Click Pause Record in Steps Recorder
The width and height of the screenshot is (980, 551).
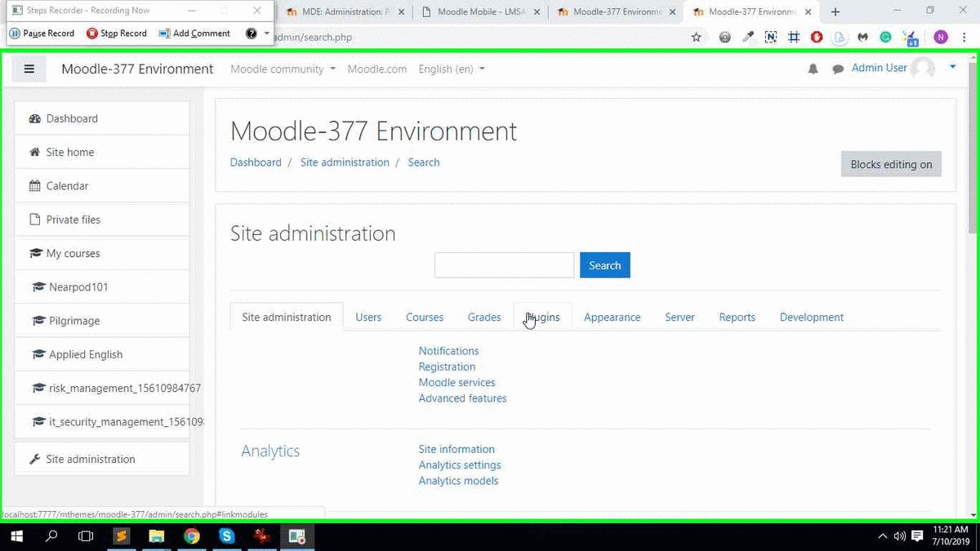[42, 33]
